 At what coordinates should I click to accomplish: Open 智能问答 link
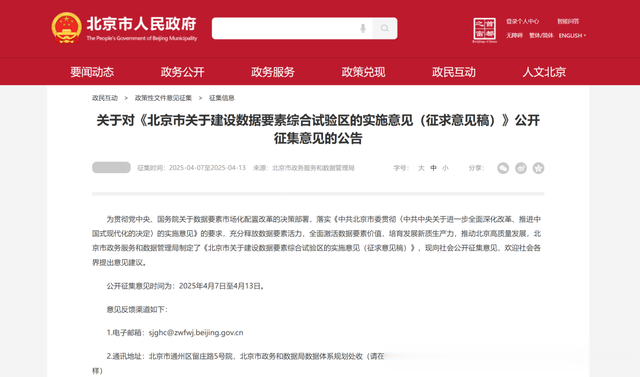[x=568, y=21]
